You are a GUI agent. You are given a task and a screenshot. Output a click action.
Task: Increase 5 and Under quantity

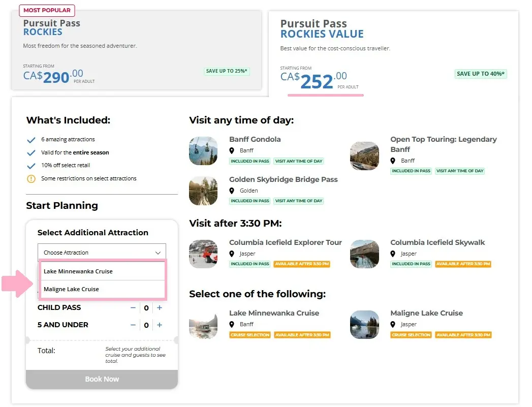tap(160, 325)
